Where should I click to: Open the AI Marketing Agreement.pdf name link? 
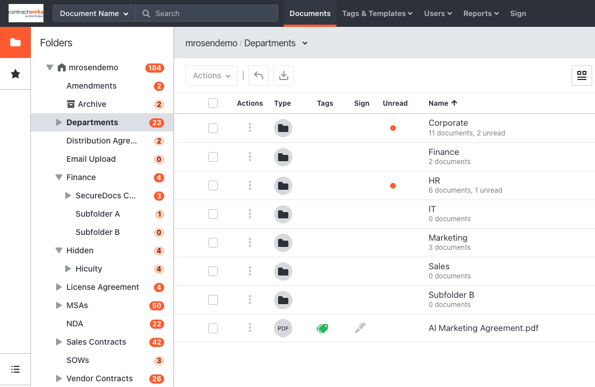(483, 328)
